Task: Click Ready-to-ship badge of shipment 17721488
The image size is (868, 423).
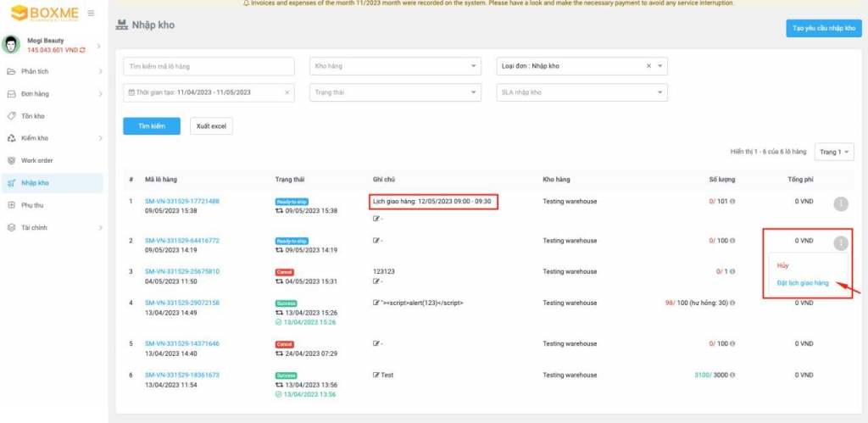Action: pyautogui.click(x=292, y=202)
